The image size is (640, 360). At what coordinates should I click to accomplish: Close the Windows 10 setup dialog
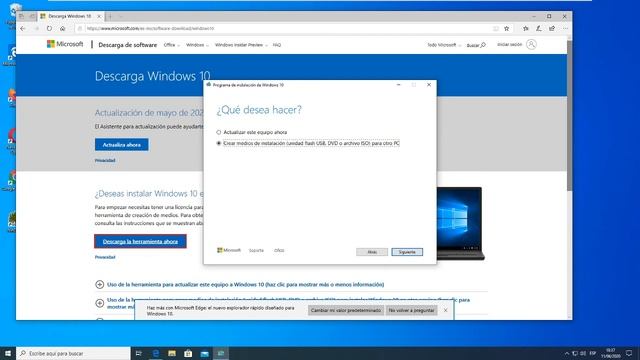(429, 85)
